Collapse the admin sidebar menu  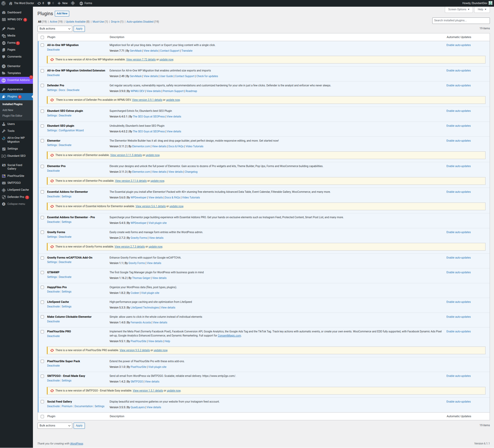[16, 204]
